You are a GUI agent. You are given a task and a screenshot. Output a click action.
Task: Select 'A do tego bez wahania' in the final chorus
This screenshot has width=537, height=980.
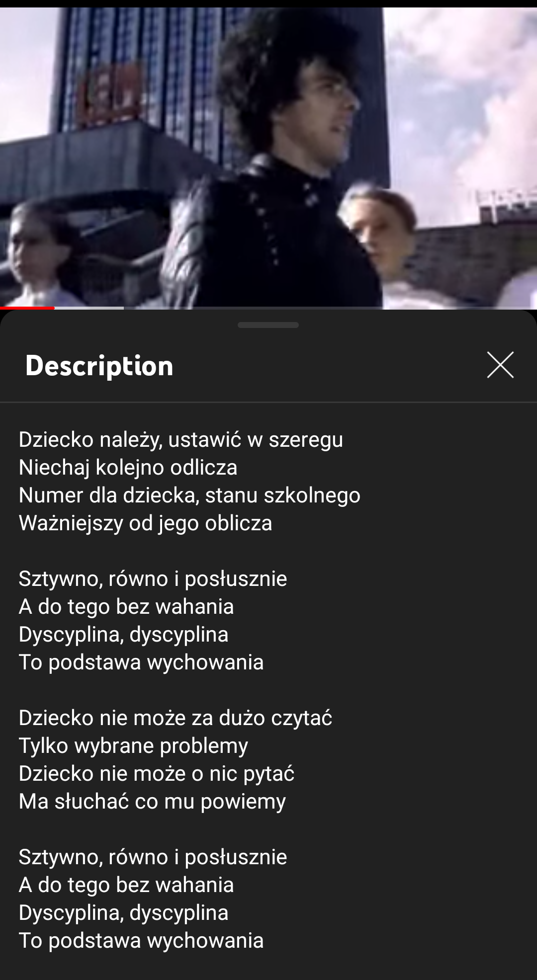click(126, 885)
